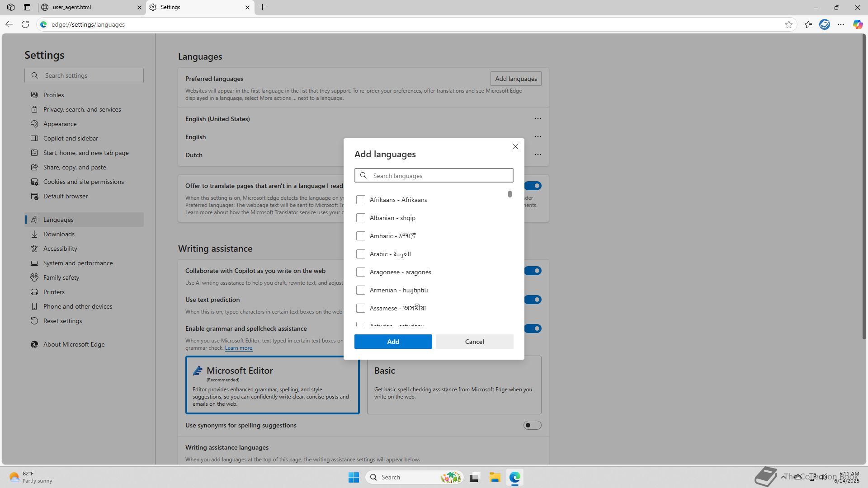Open Browser Essentials icon in toolbar
The image size is (868, 488).
click(825, 24)
